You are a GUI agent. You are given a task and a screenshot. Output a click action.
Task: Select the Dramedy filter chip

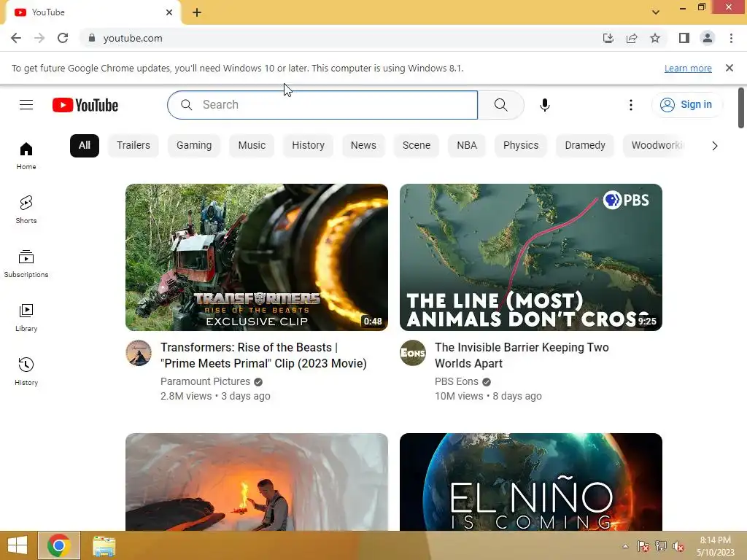pos(585,145)
